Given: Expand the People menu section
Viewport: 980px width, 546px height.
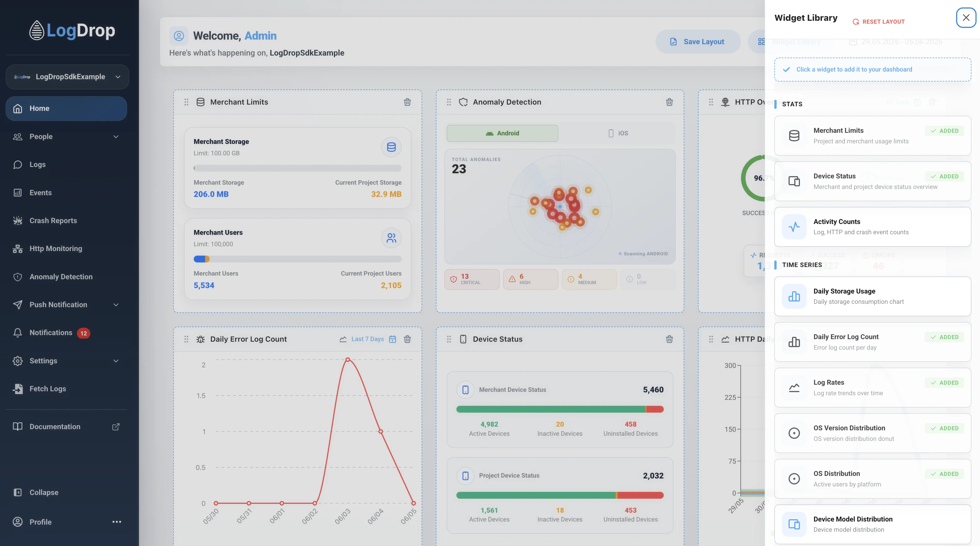Looking at the screenshot, I should tap(66, 136).
